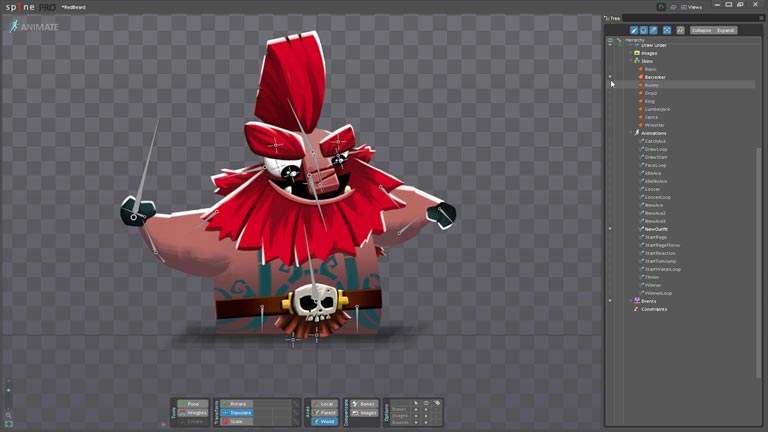
Task: Toggle the bones filter icon in Tree toolbar
Action: point(634,30)
